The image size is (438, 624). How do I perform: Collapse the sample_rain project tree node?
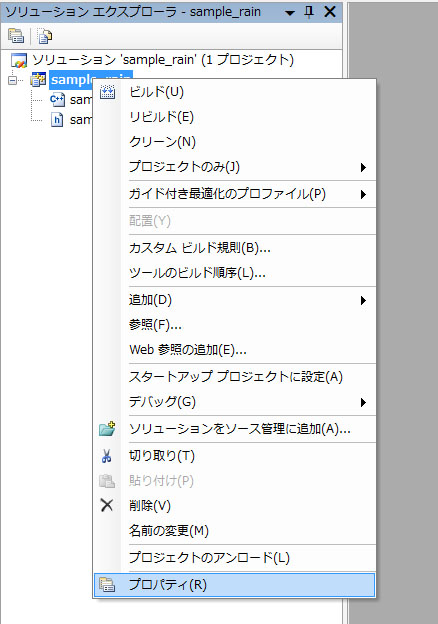click(x=12, y=80)
